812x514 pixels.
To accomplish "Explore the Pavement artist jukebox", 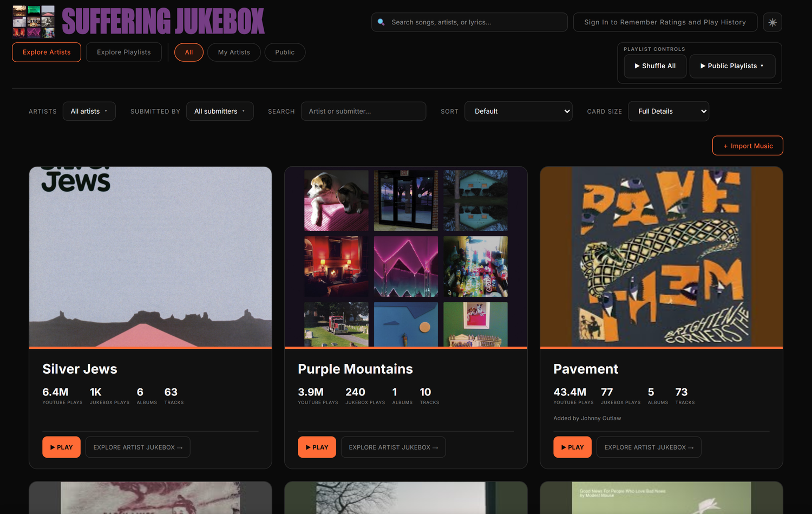I will pyautogui.click(x=649, y=447).
